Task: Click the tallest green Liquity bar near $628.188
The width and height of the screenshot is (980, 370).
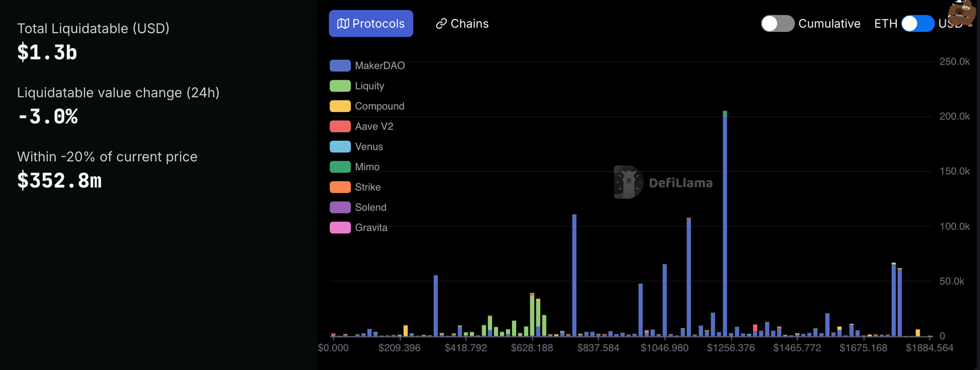Action: (x=532, y=315)
